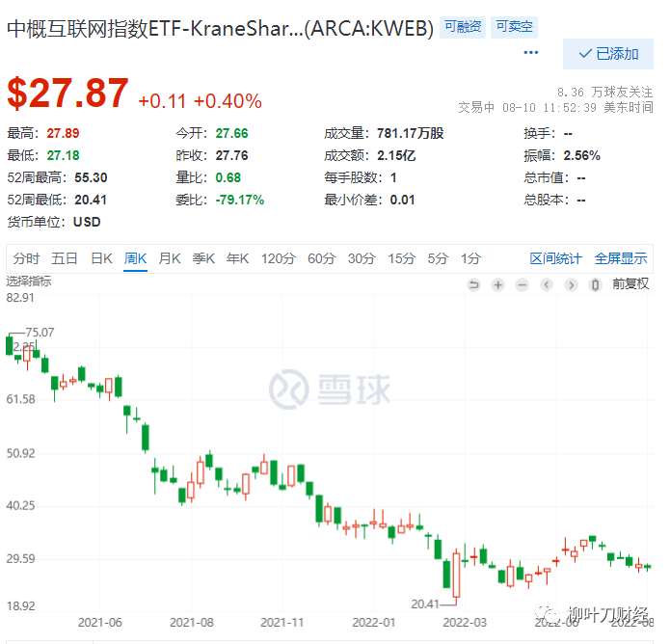The width and height of the screenshot is (670, 644).
Task: Move chart left with left chevron
Action: (x=547, y=284)
